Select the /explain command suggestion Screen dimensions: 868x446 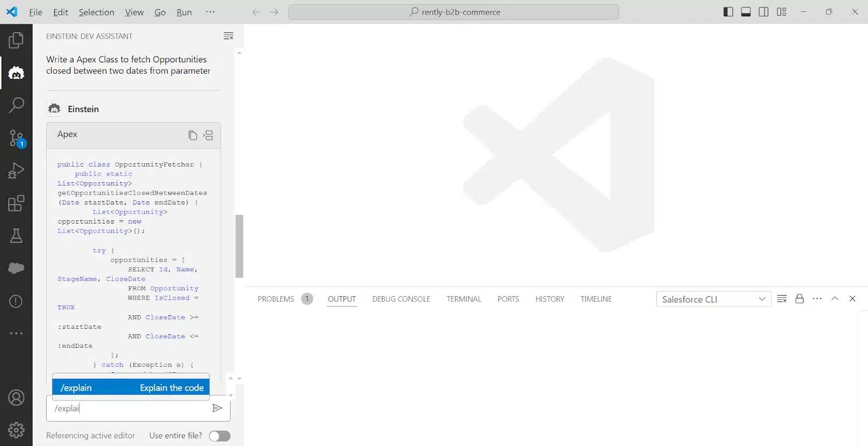(x=131, y=387)
